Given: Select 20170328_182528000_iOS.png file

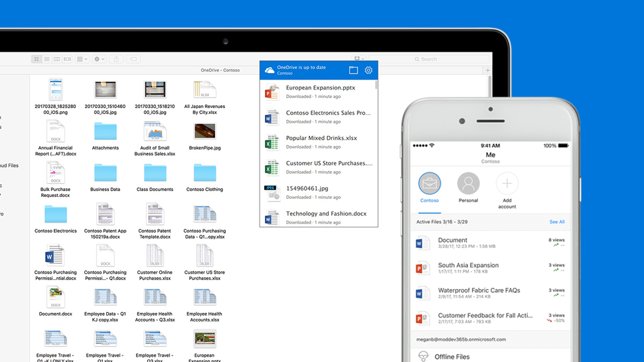Looking at the screenshot, I should tap(56, 97).
